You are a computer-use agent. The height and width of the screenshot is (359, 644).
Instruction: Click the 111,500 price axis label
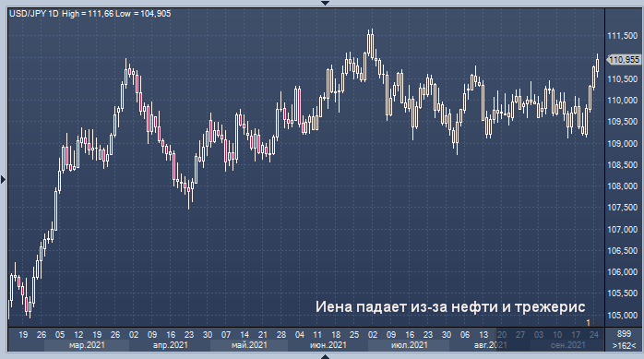623,36
